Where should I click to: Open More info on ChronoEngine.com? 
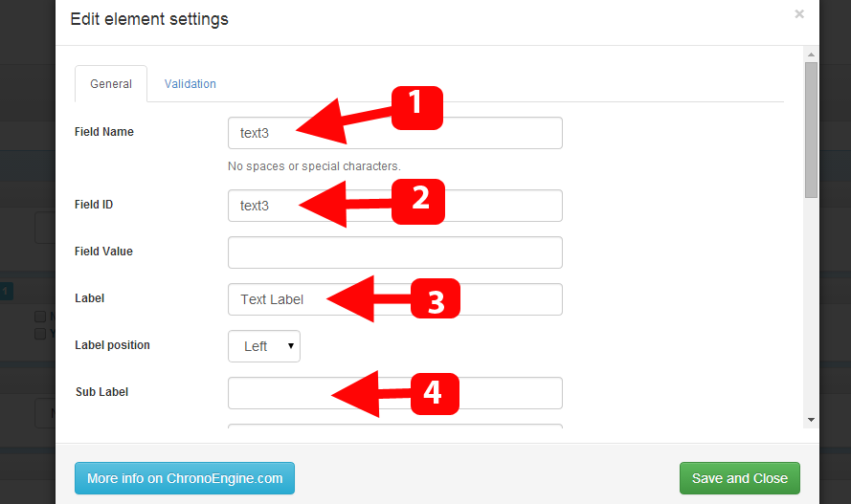point(185,478)
